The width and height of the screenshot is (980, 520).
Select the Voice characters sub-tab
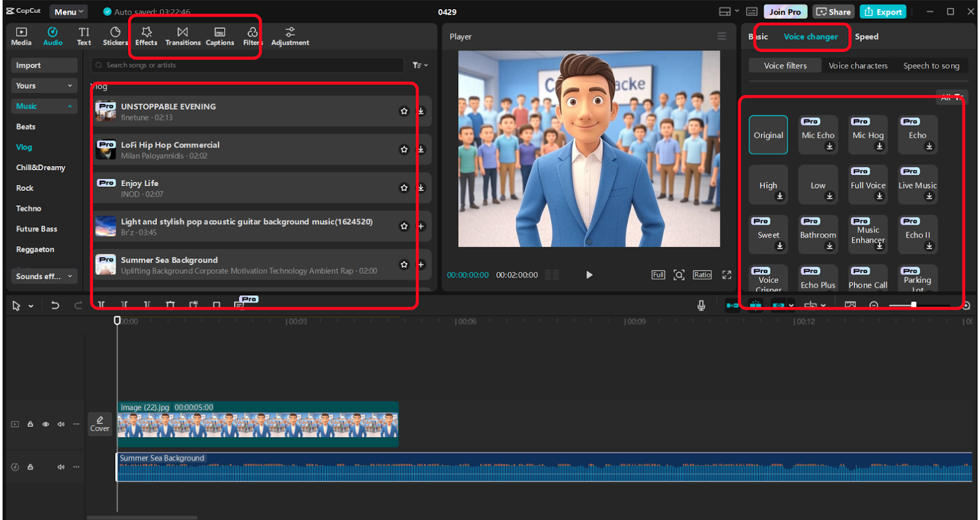(858, 66)
